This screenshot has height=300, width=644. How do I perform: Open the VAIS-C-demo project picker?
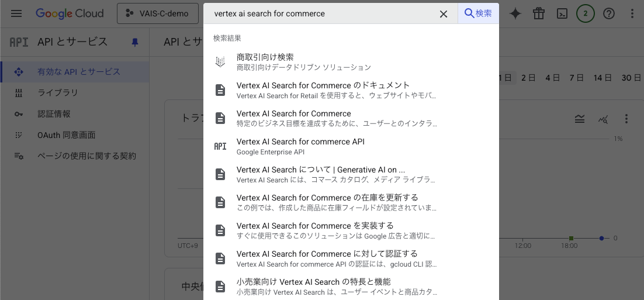tap(158, 13)
